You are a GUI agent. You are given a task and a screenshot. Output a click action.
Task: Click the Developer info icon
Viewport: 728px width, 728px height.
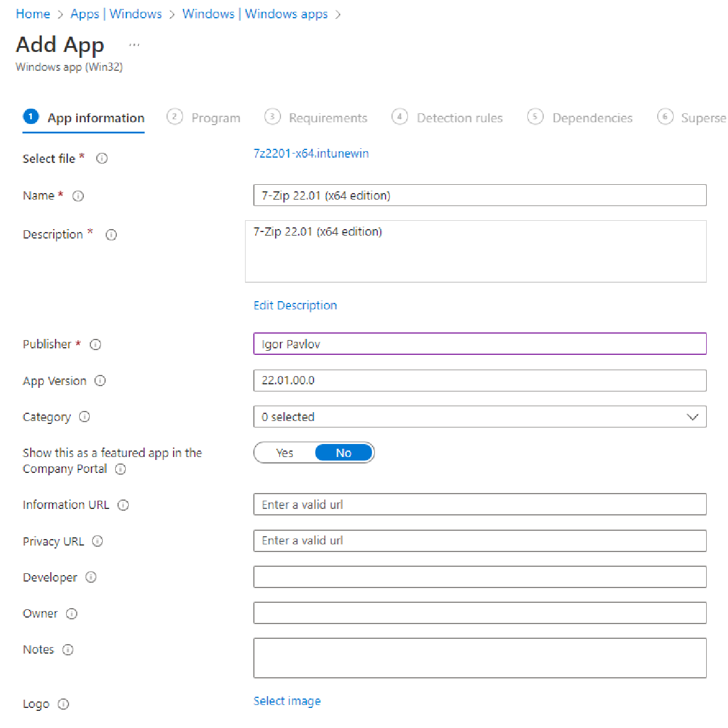click(91, 577)
